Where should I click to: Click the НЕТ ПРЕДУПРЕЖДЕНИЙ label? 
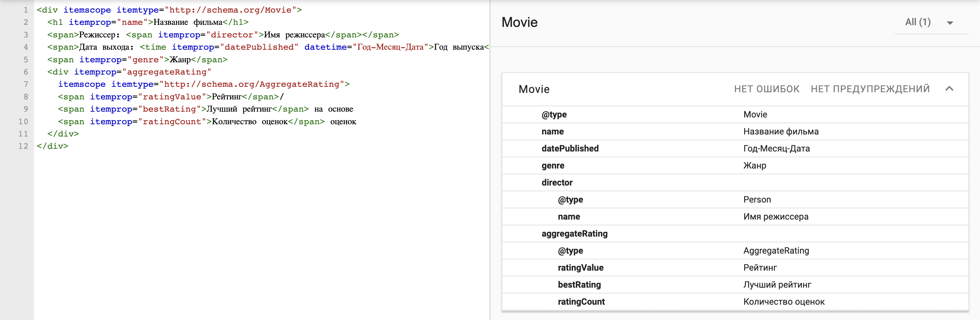click(870, 89)
